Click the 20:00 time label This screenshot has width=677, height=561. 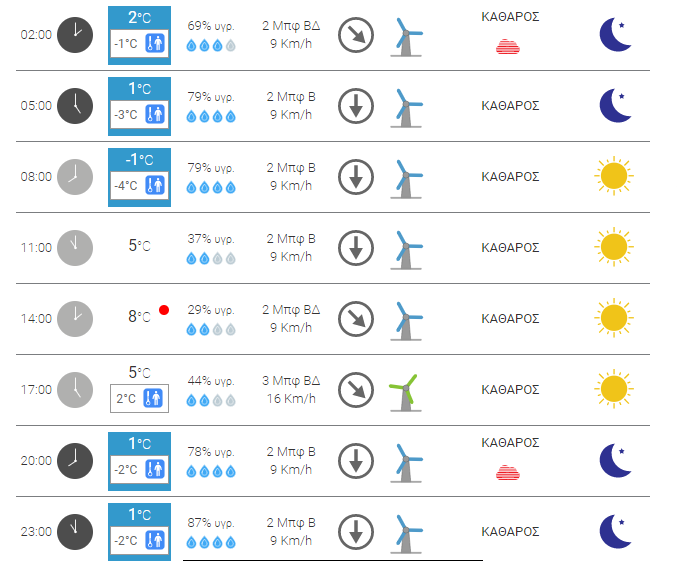pyautogui.click(x=36, y=461)
